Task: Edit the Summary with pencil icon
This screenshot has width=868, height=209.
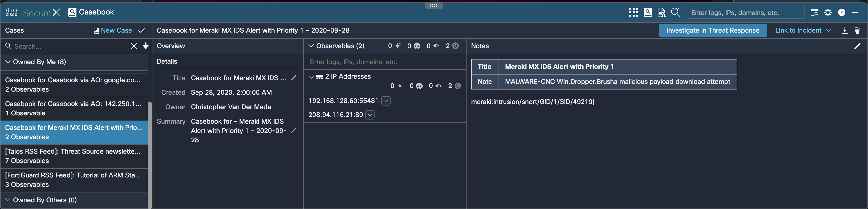Action: point(293,130)
